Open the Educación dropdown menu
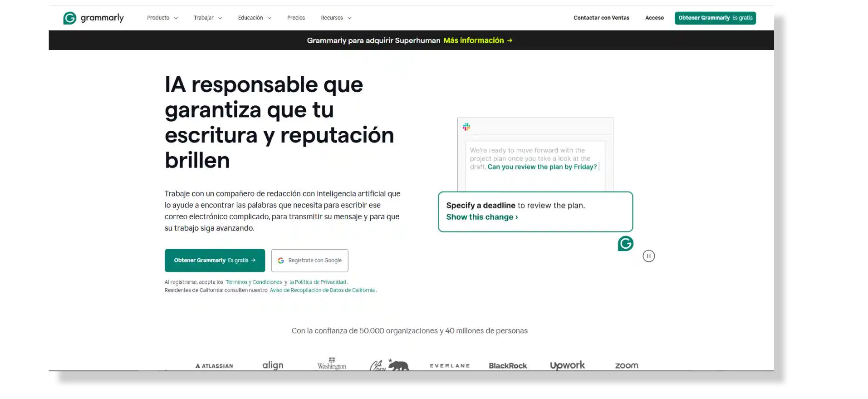This screenshot has height=399, width=868. point(254,18)
